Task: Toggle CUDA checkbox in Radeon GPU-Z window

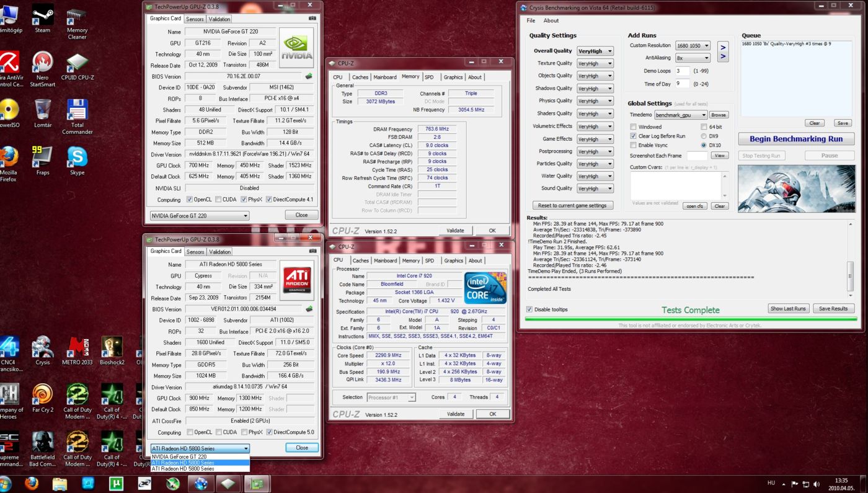Action: (218, 432)
